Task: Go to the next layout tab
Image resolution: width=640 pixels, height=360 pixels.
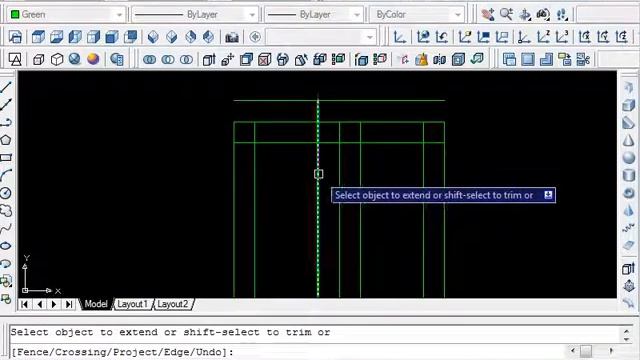Action: (x=54, y=304)
